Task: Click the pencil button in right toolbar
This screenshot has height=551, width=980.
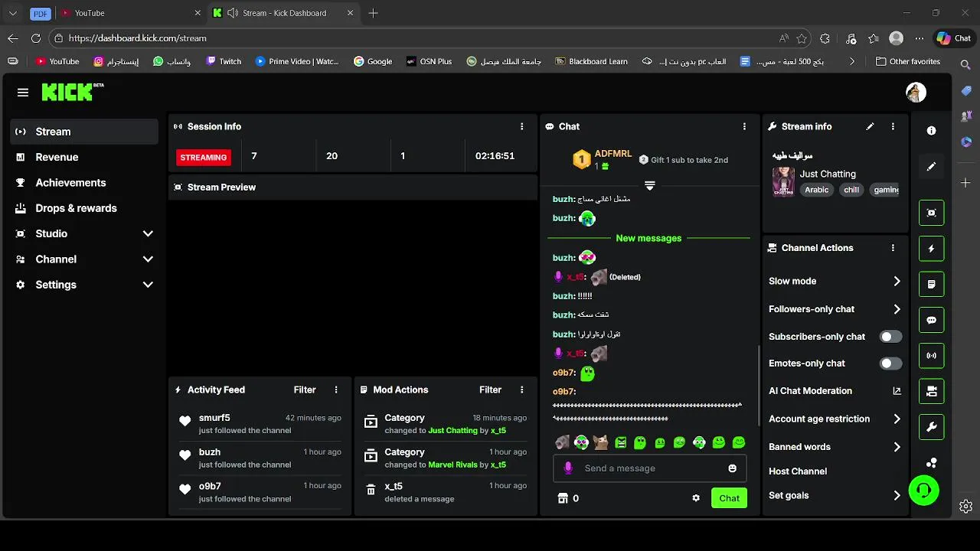Action: pos(931,166)
